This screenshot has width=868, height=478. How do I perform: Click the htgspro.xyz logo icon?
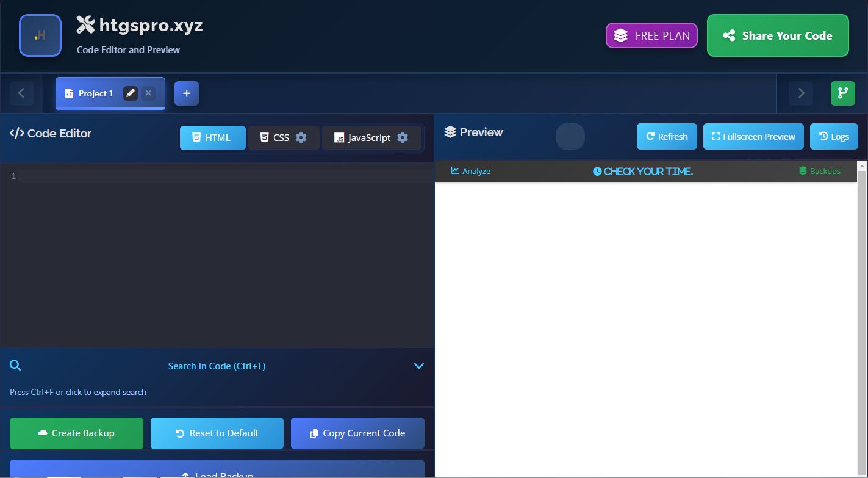pos(40,35)
